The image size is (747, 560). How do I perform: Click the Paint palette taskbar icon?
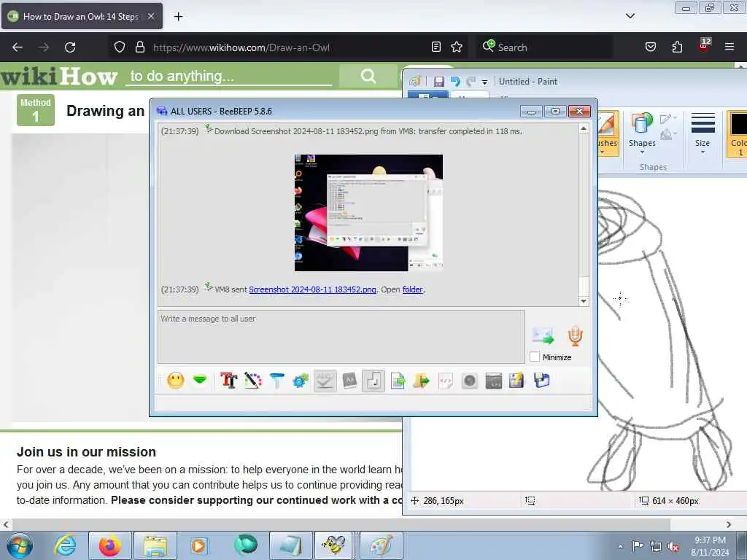pyautogui.click(x=381, y=545)
